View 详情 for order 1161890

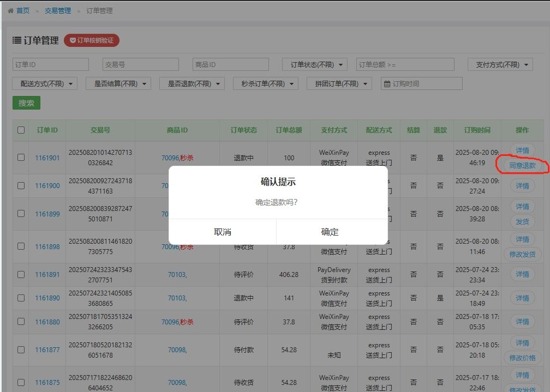point(522,298)
